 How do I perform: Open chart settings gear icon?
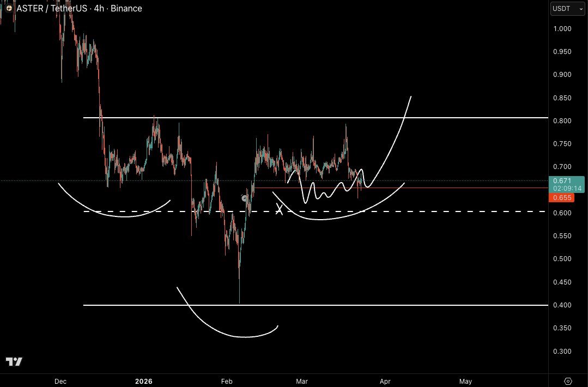point(568,382)
